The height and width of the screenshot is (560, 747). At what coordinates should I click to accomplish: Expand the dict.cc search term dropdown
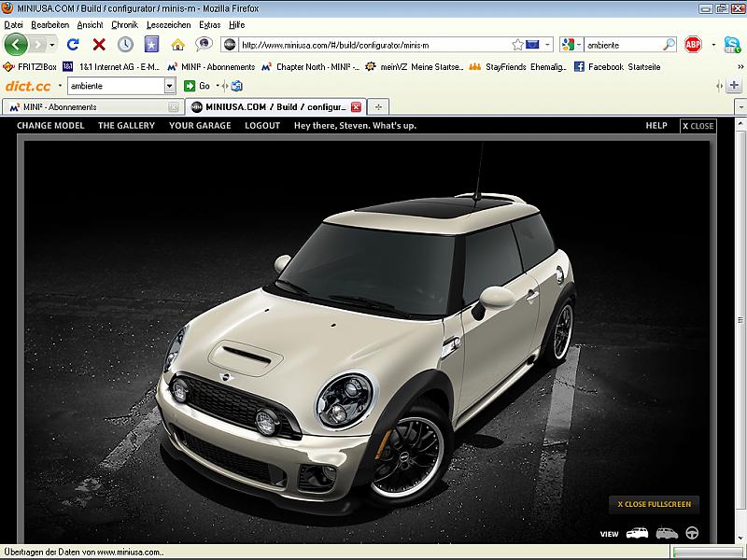170,86
